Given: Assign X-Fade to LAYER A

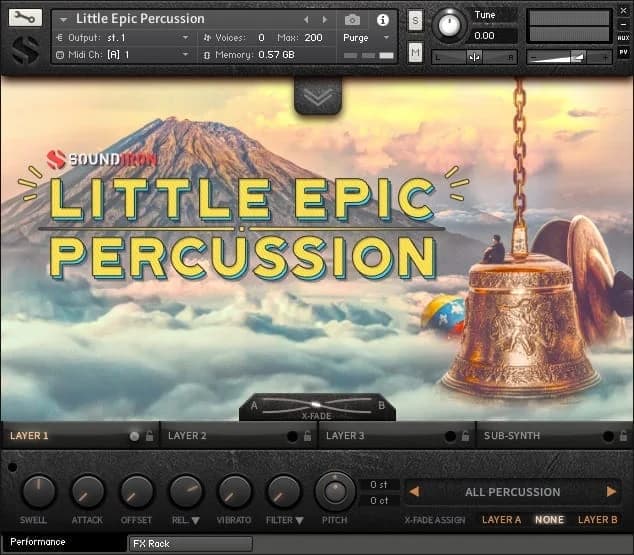Looking at the screenshot, I should pos(501,520).
